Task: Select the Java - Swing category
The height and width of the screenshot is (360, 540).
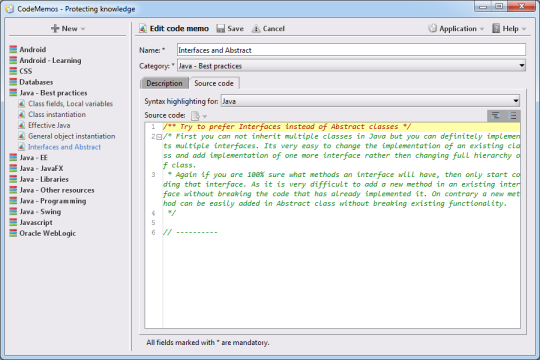Action: [x=40, y=212]
